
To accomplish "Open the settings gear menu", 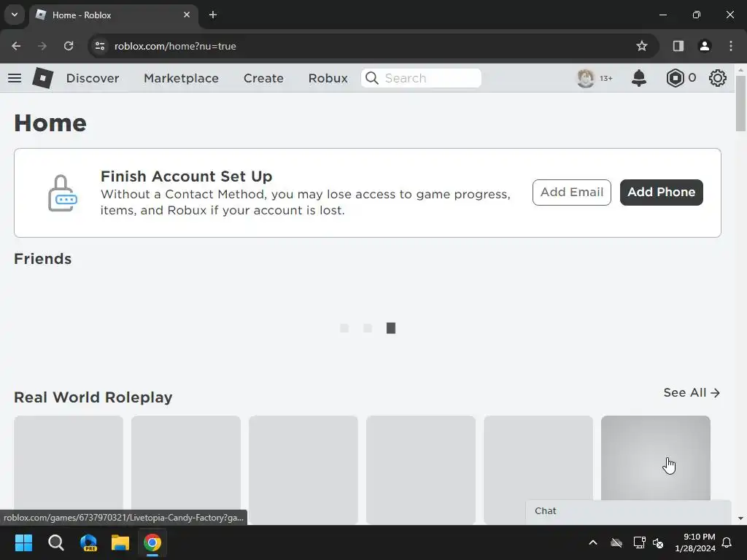I will click(718, 78).
